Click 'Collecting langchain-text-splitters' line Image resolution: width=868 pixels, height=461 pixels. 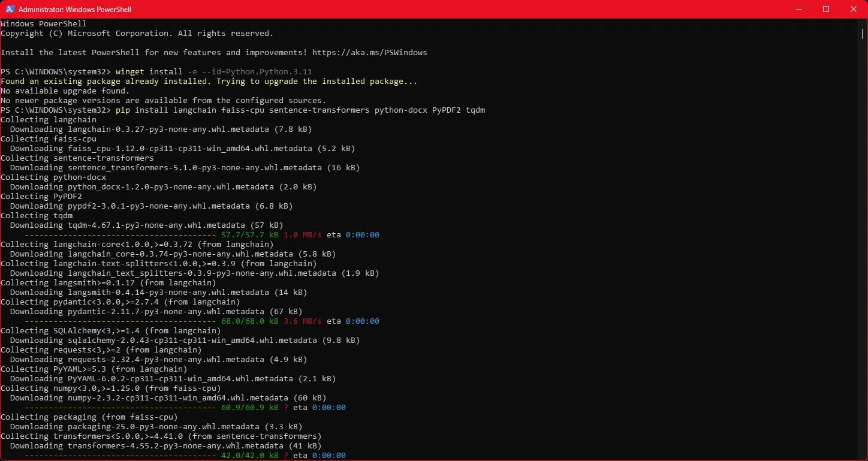159,264
